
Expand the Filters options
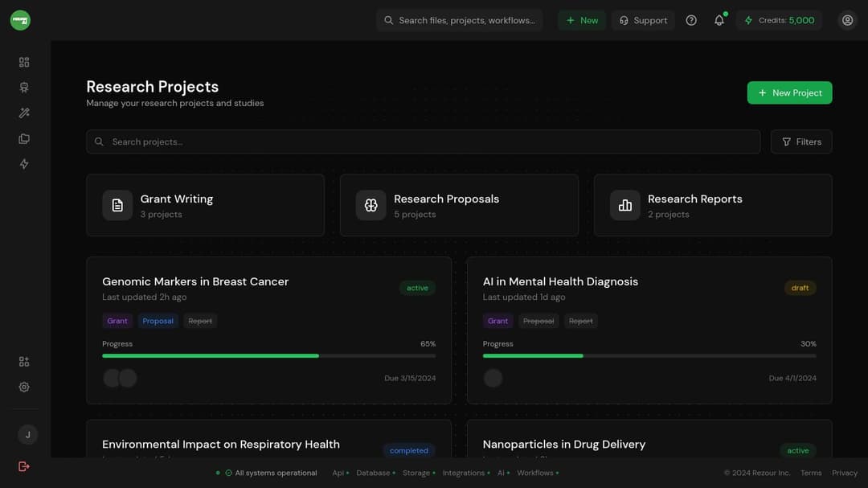801,141
